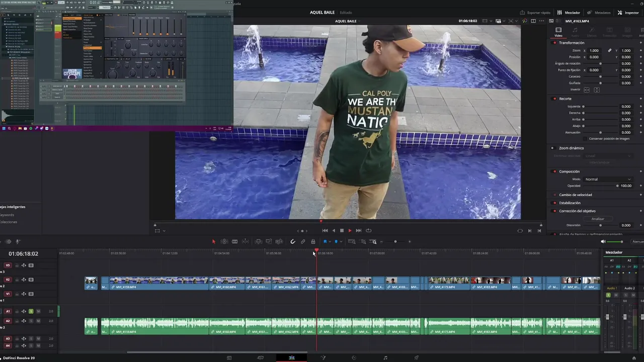This screenshot has width=644, height=362.
Task: Open the marker color dropdown arrow
Action: pyautogui.click(x=341, y=242)
